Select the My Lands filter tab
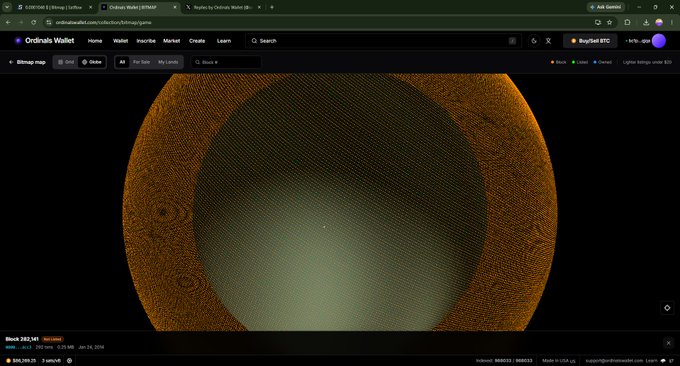 coord(168,62)
